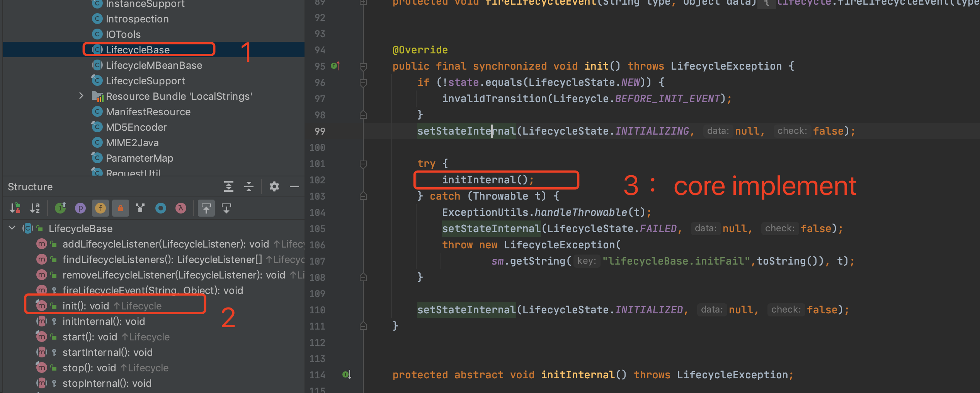Click the LifecycleBase abstract class icon
The image size is (980, 393).
[x=97, y=50]
